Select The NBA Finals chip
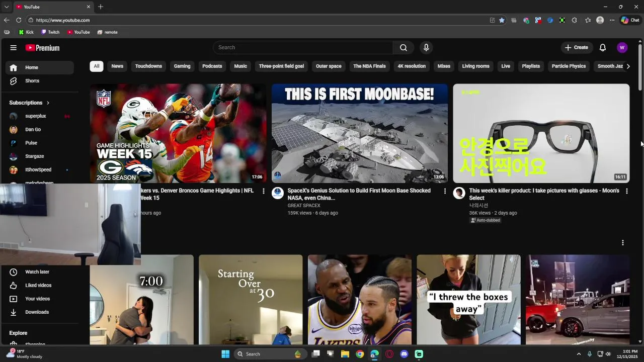 point(369,66)
